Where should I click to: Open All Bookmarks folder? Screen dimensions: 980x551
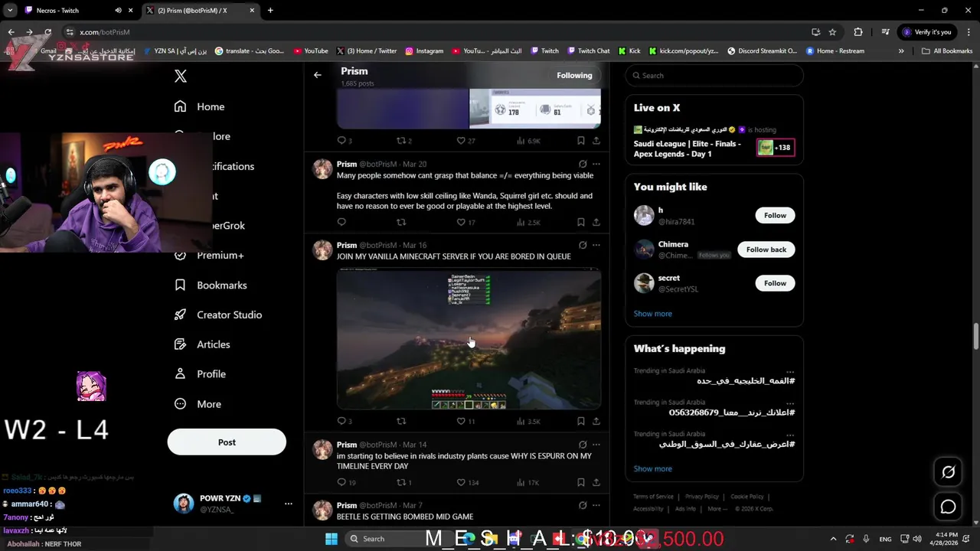click(x=947, y=51)
